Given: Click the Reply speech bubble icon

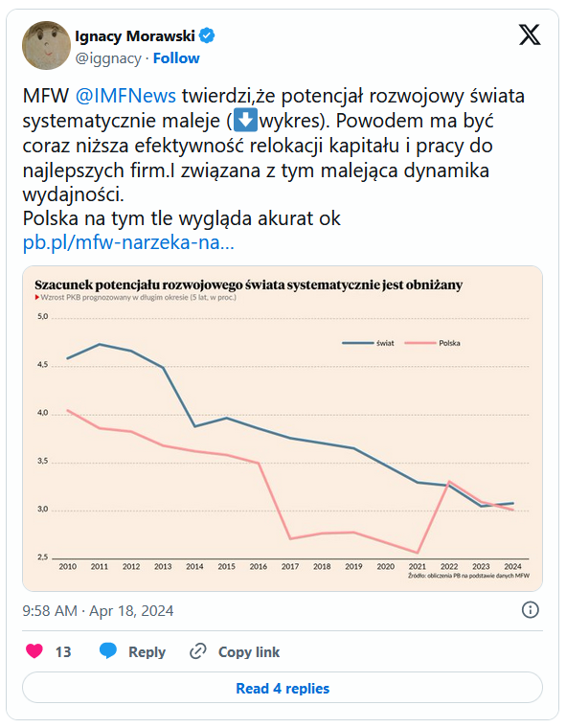Looking at the screenshot, I should point(108,651).
